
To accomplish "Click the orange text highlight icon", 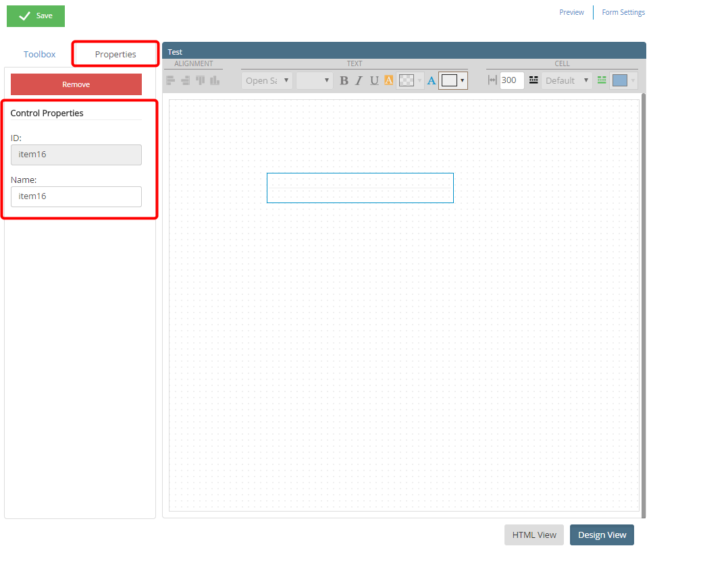I will click(388, 80).
